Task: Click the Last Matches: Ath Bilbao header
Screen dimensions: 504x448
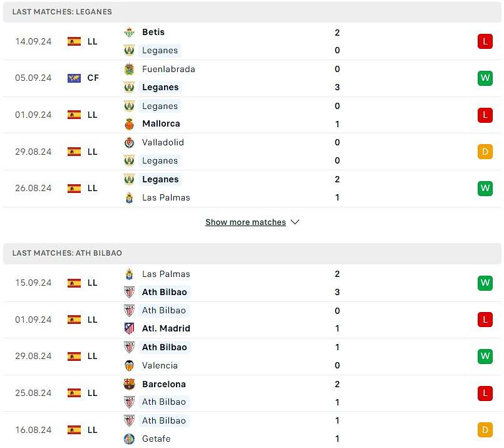Action: [67, 253]
